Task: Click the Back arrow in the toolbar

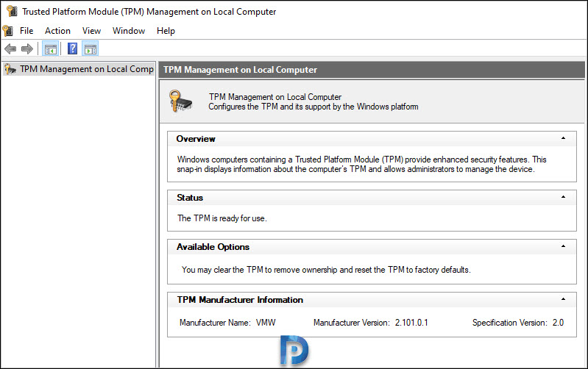Action: pyautogui.click(x=10, y=49)
